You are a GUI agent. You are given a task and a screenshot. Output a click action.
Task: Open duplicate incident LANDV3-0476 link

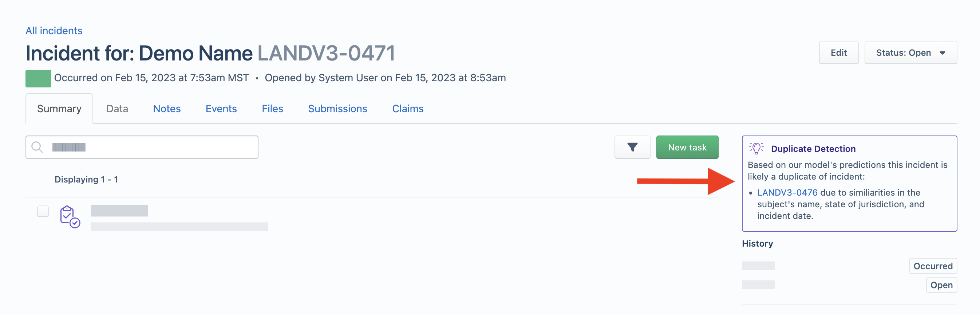[x=787, y=192]
